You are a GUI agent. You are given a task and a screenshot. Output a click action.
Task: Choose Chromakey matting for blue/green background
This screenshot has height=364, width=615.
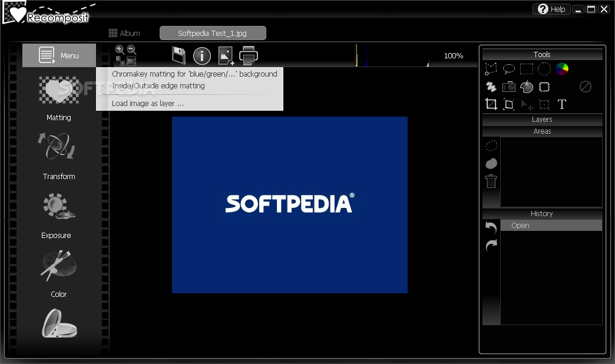[x=194, y=74]
